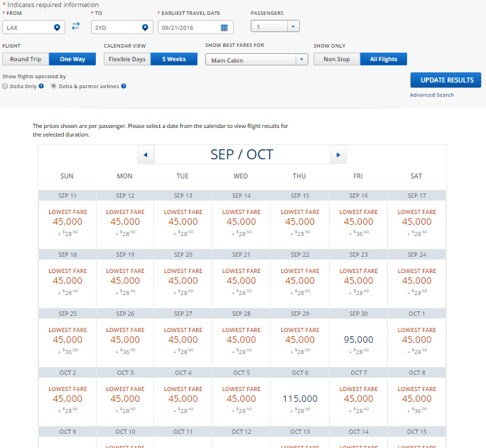486x448 pixels.
Task: Select OCT 2 fare cell
Action: point(67,401)
